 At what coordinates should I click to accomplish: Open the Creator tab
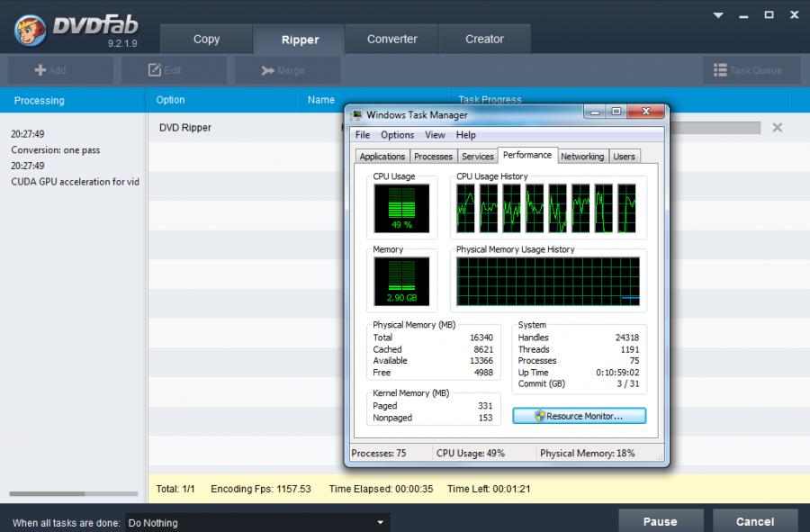484,40
